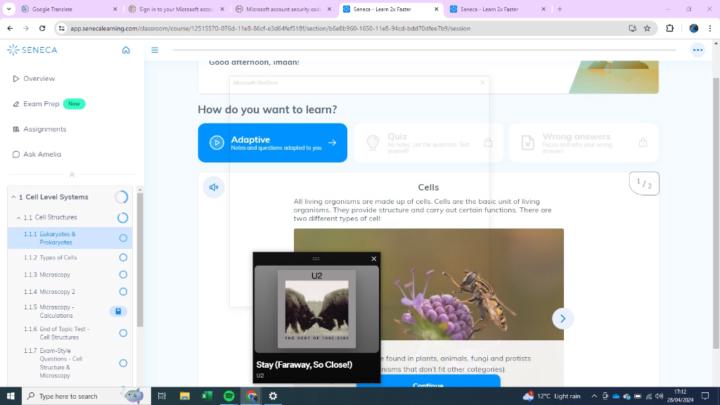Viewport: 720px width, 405px height.
Task: Open Assignments in sidebar
Action: coord(39,129)
